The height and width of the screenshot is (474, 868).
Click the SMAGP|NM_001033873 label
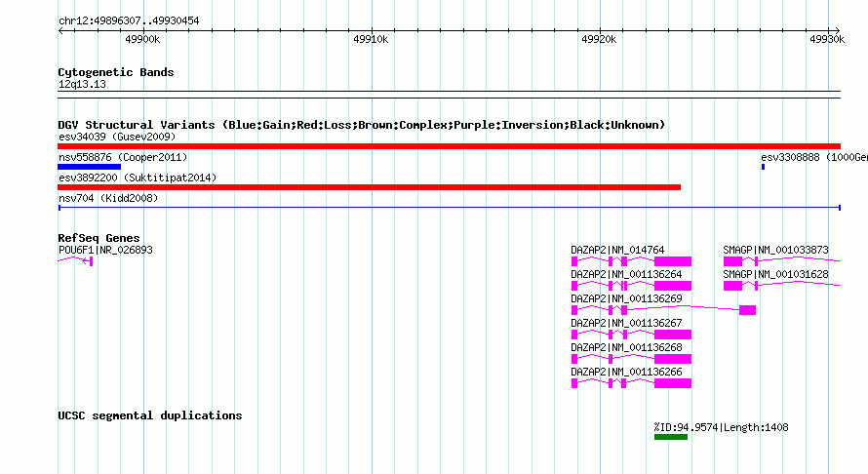pyautogui.click(x=775, y=250)
